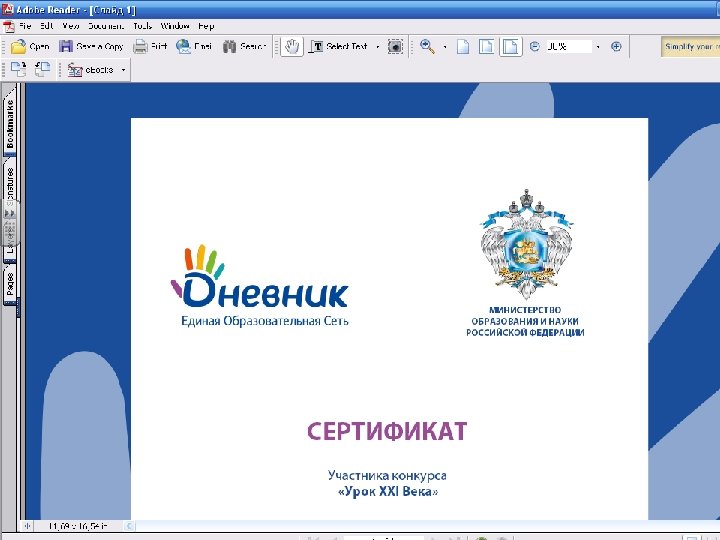Set view to Actual Size page icon
Viewport: 720px width, 540px height.
(463, 46)
